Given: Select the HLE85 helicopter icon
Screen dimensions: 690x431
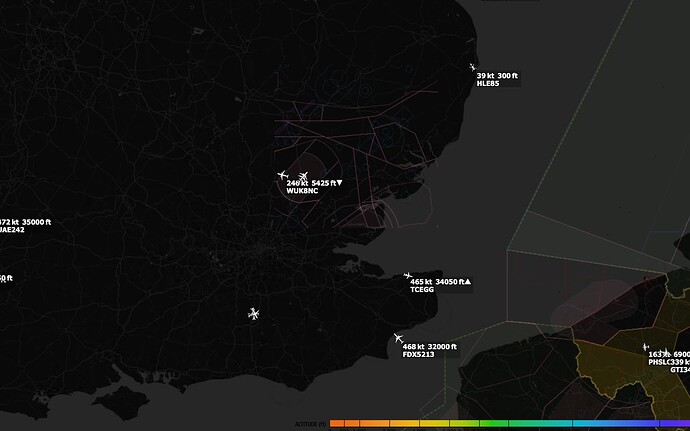Looking at the screenshot, I should click(x=473, y=67).
